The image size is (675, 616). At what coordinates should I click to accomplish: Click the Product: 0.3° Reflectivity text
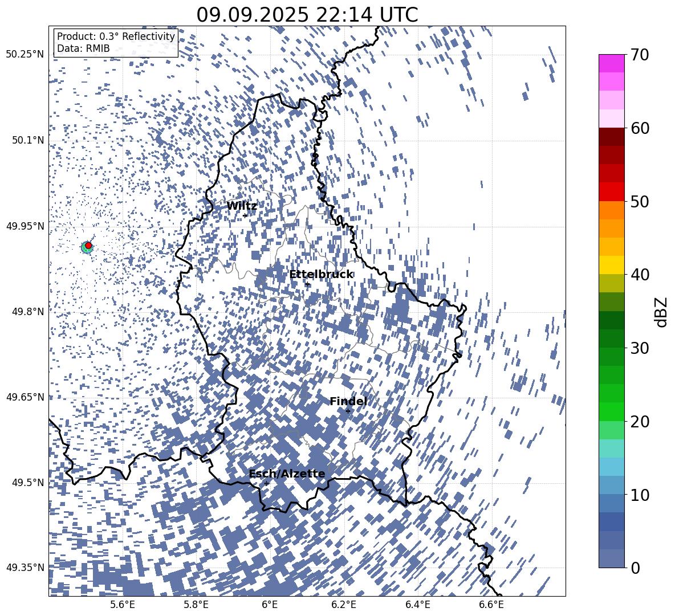click(116, 36)
